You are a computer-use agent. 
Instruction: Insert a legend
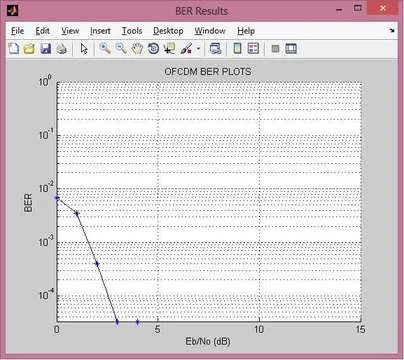coord(253,49)
